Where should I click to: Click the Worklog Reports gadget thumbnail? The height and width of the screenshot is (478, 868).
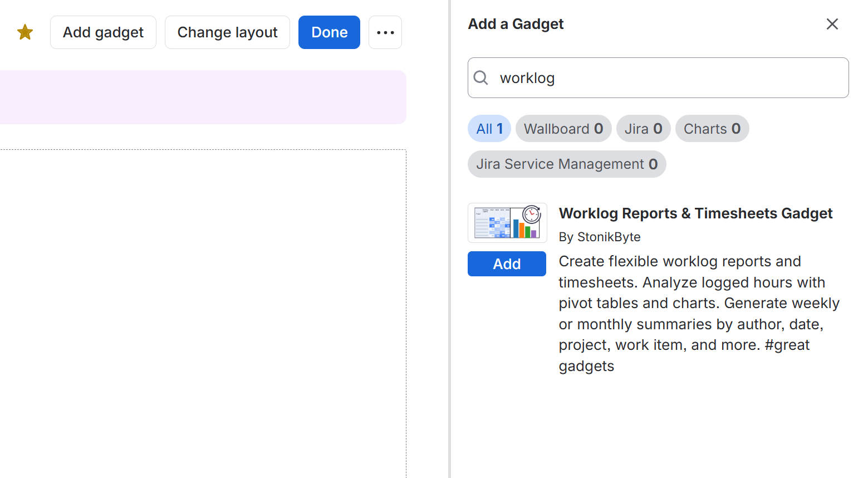point(507,223)
